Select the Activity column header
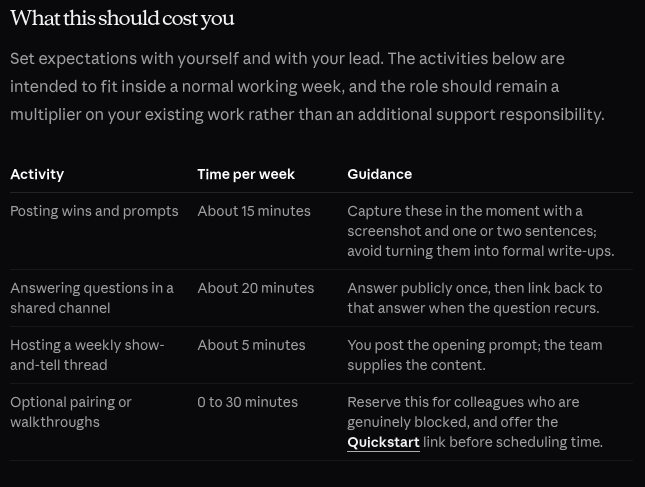The image size is (645, 487). click(x=37, y=174)
